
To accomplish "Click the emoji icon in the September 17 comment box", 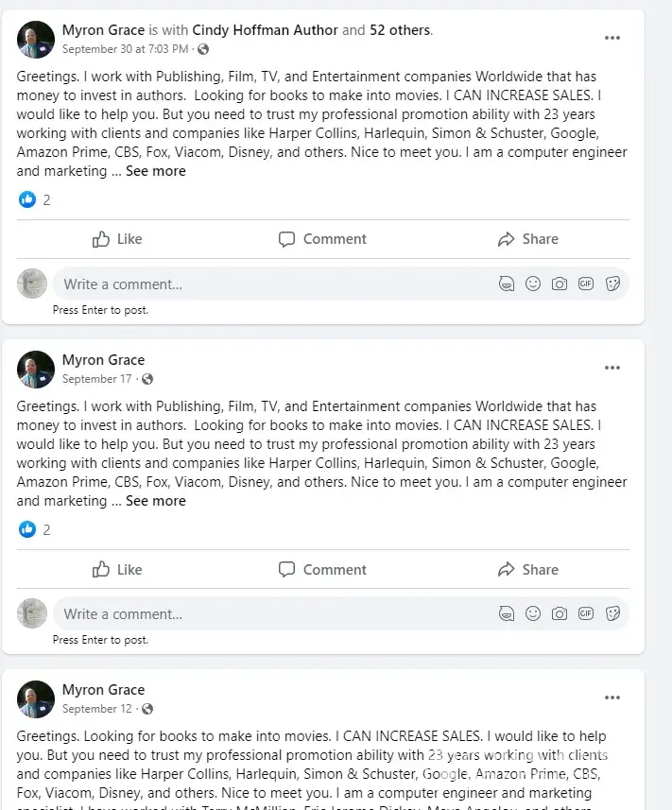I will [x=533, y=614].
